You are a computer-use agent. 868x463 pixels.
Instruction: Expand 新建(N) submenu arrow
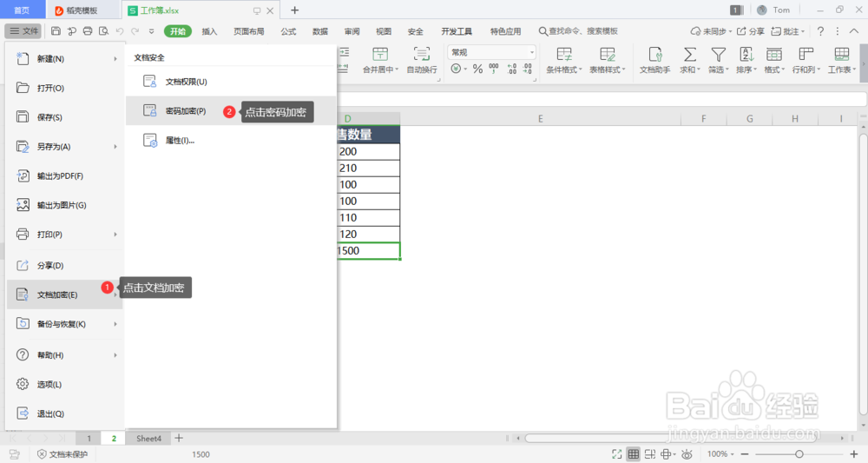point(115,59)
